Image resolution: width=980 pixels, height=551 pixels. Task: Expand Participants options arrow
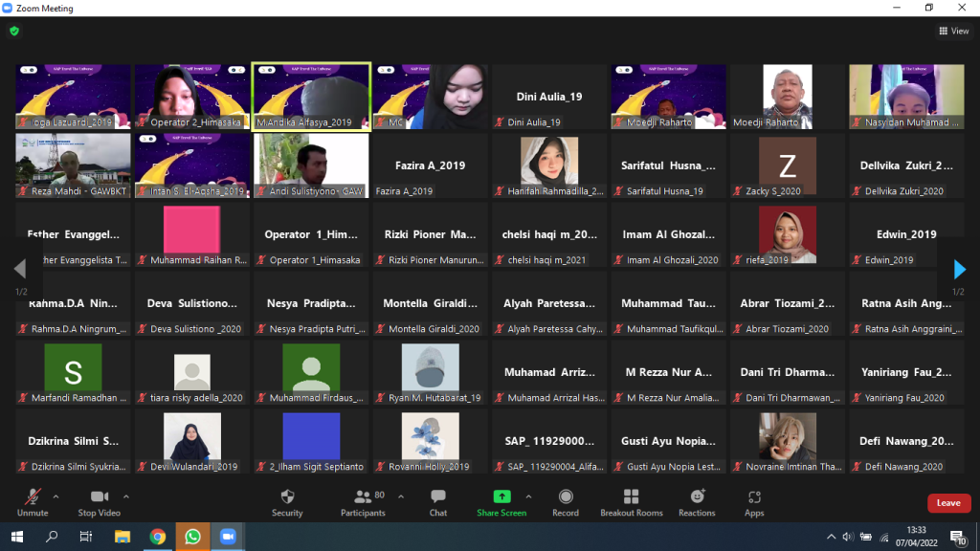[x=400, y=496]
